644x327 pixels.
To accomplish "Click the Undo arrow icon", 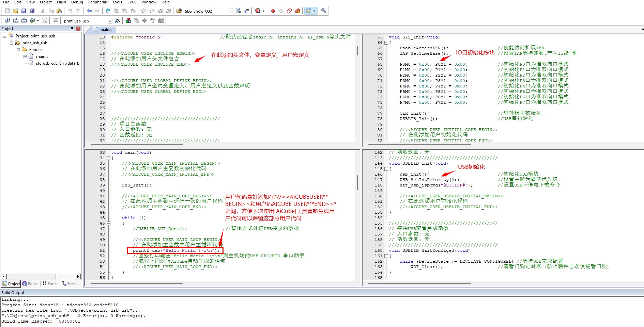I will point(70,11).
